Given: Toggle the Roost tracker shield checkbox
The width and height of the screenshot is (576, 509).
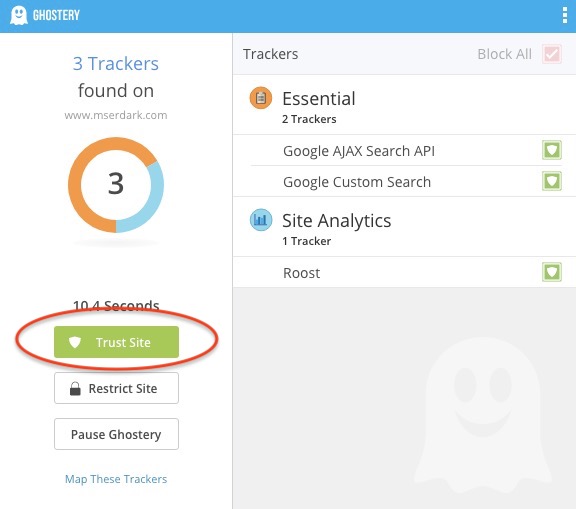Looking at the screenshot, I should [x=552, y=272].
